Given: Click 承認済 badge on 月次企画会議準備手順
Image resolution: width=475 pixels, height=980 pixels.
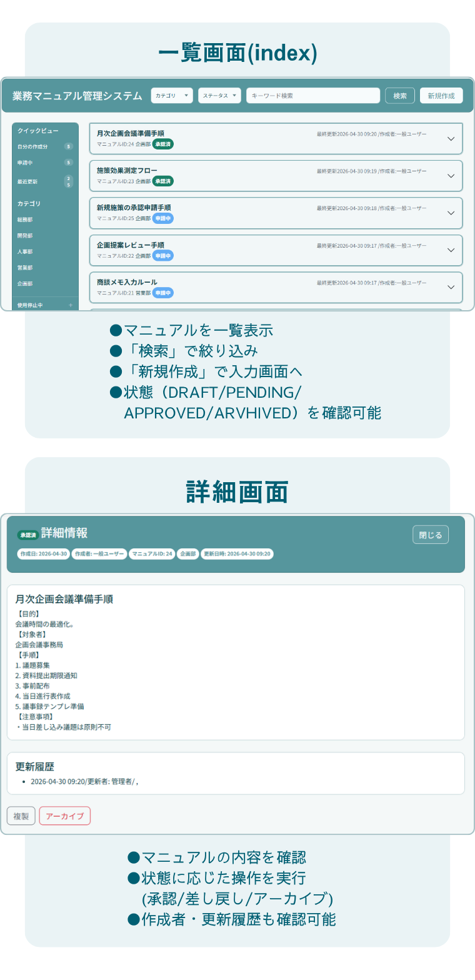Looking at the screenshot, I should tap(163, 144).
